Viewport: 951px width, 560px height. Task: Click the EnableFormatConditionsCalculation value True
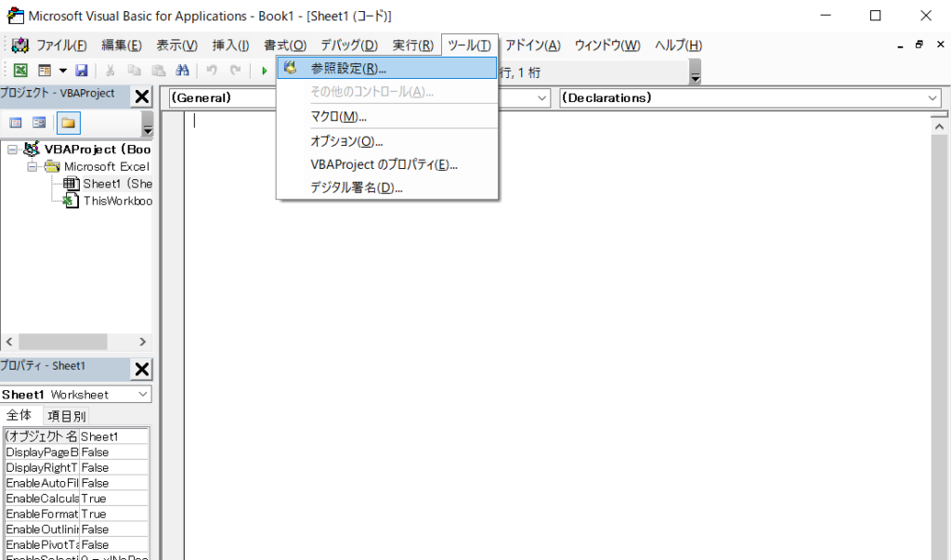click(x=114, y=514)
